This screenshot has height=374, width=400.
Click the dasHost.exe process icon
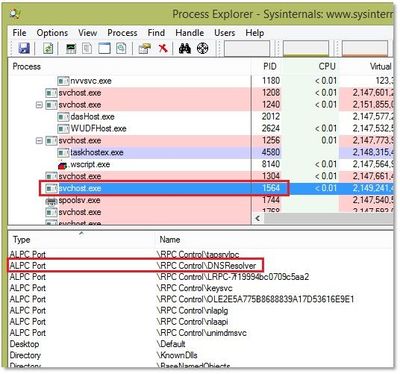pos(63,117)
